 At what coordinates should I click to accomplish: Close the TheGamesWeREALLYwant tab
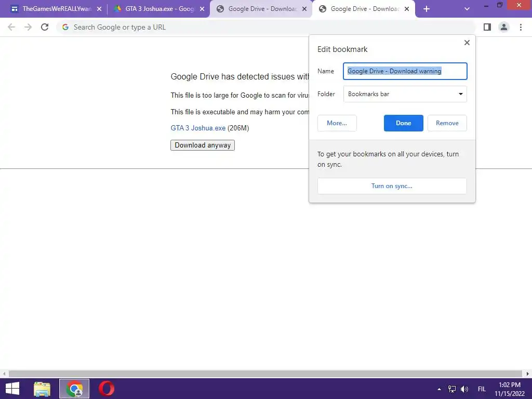(x=99, y=9)
